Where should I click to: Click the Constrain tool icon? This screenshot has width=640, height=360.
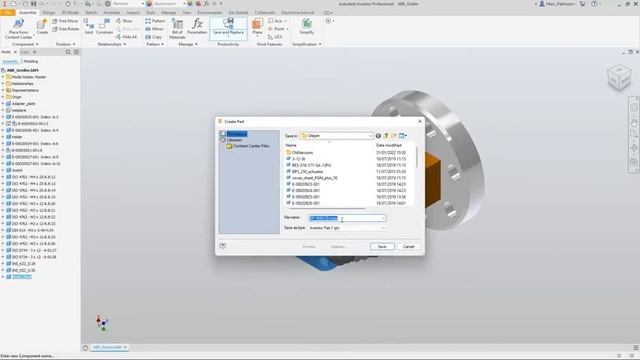104,24
